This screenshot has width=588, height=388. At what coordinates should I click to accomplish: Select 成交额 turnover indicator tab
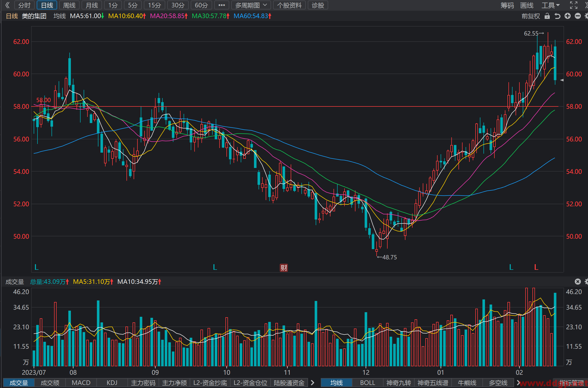coord(50,383)
